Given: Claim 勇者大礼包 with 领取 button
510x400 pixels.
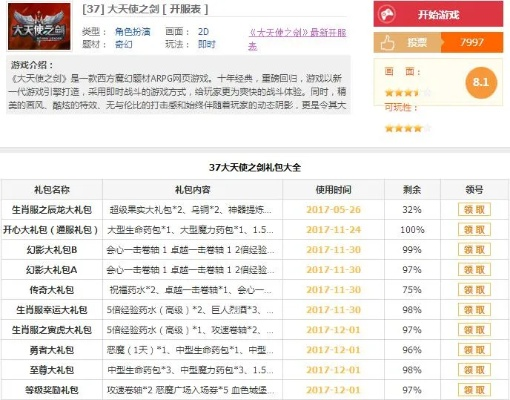Looking at the screenshot, I should coord(474,350).
